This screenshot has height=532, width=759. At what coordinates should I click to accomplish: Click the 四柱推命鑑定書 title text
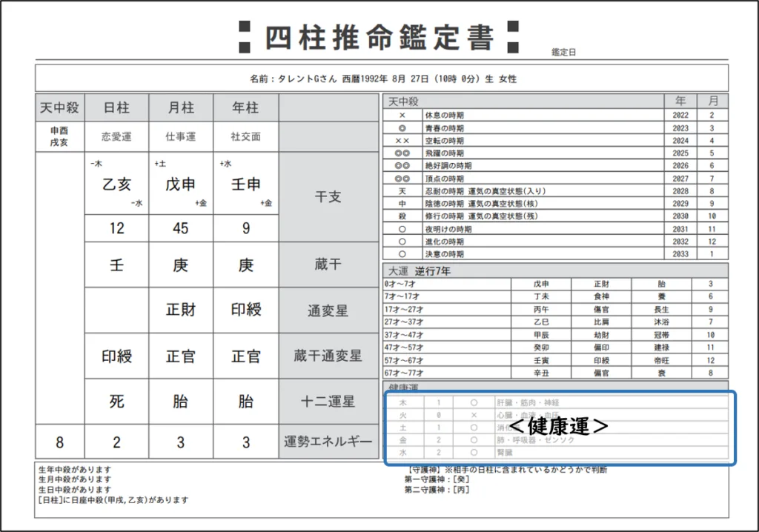click(x=379, y=37)
